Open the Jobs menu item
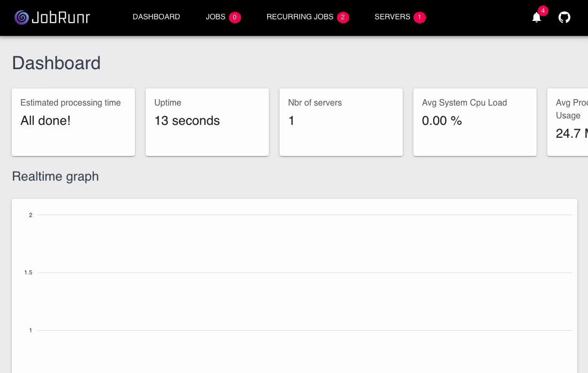 pos(215,17)
